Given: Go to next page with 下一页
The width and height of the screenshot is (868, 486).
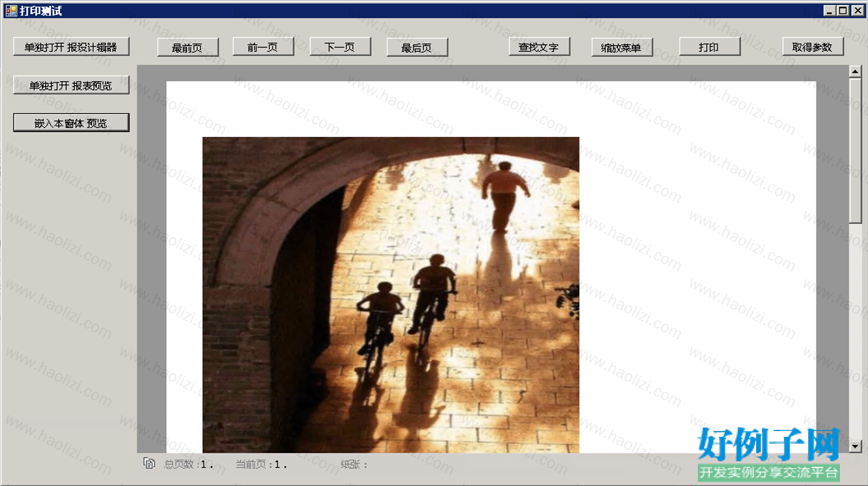Looking at the screenshot, I should point(340,47).
